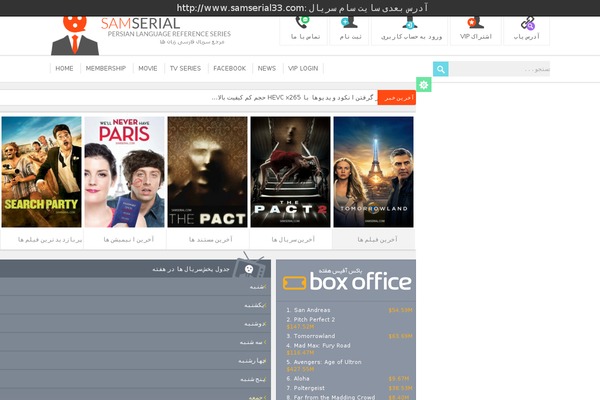This screenshot has width=600, height=400.
Task: Open the account login user icon
Action: (x=409, y=23)
